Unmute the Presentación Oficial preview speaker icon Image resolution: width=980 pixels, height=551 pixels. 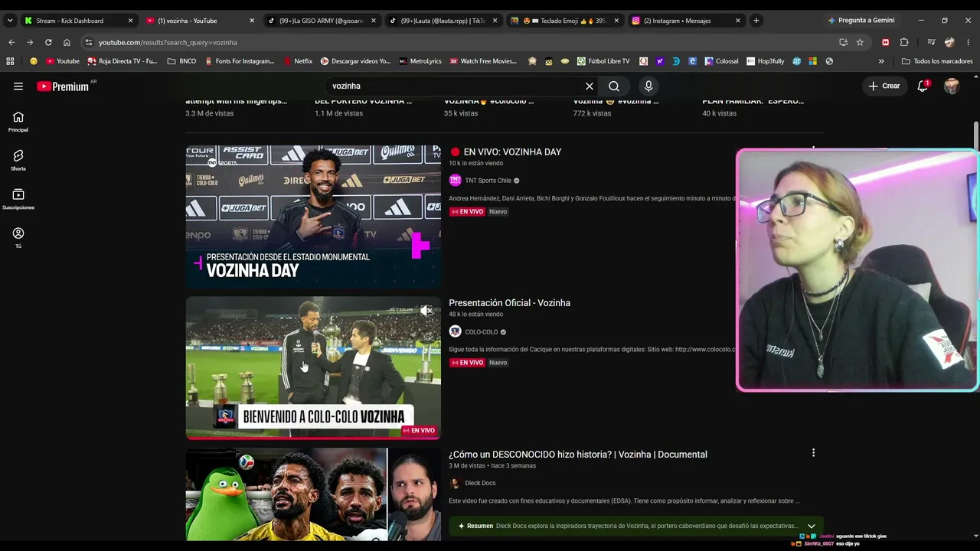click(x=426, y=311)
